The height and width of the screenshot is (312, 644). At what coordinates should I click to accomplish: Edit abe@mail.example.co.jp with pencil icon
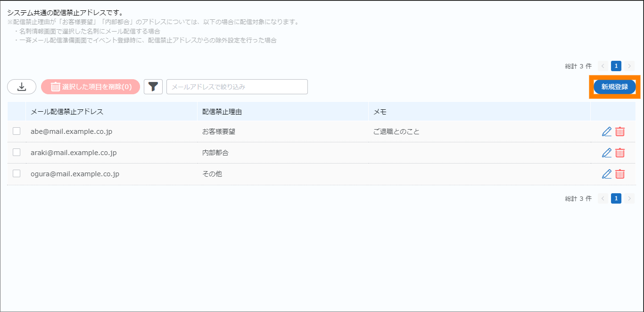click(607, 131)
